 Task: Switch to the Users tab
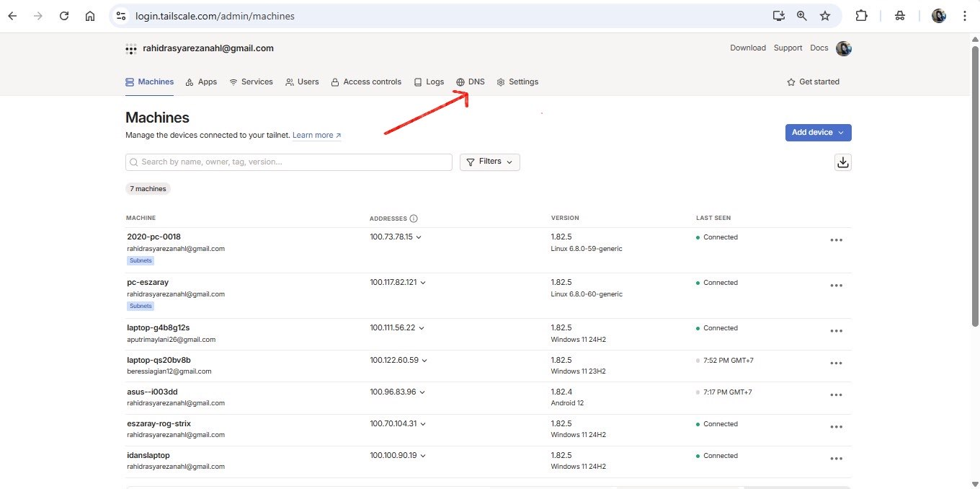[302, 82]
